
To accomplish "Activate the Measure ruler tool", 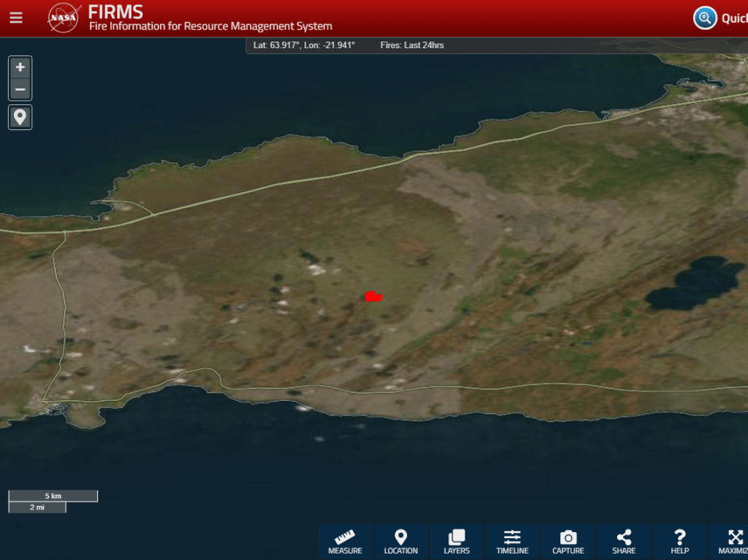I will point(345,542).
